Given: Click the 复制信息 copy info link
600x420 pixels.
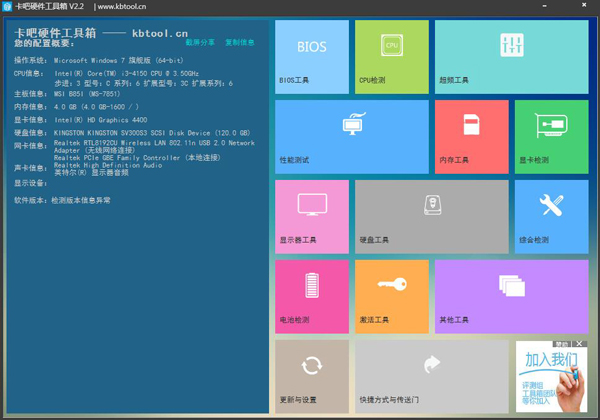Looking at the screenshot, I should 240,42.
